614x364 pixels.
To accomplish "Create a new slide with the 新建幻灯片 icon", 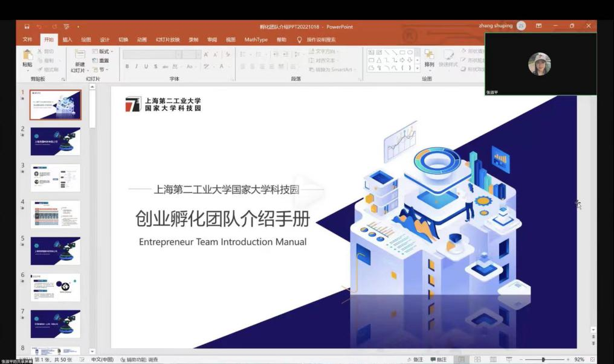I will tap(80, 55).
